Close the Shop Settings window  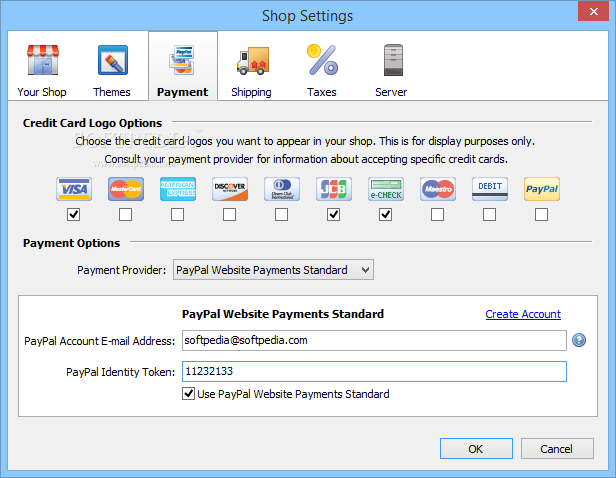pyautogui.click(x=594, y=11)
